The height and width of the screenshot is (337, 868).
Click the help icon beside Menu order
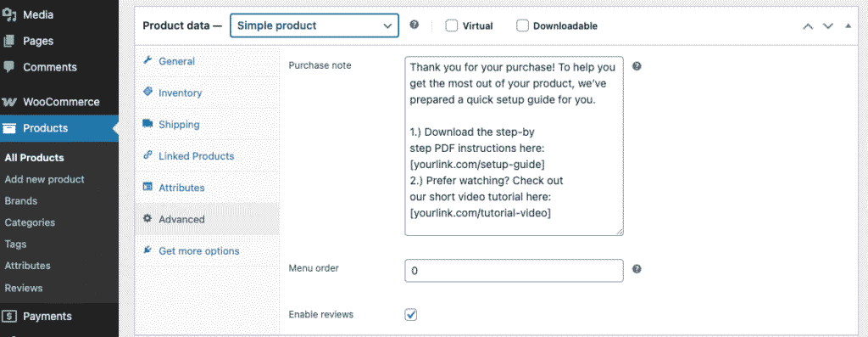click(x=637, y=269)
